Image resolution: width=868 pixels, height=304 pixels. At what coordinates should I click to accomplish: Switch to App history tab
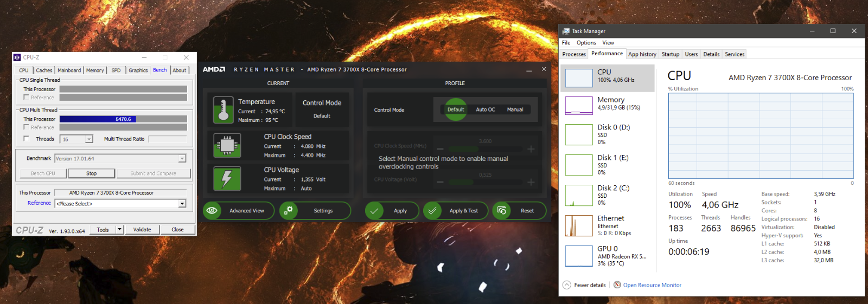[642, 54]
